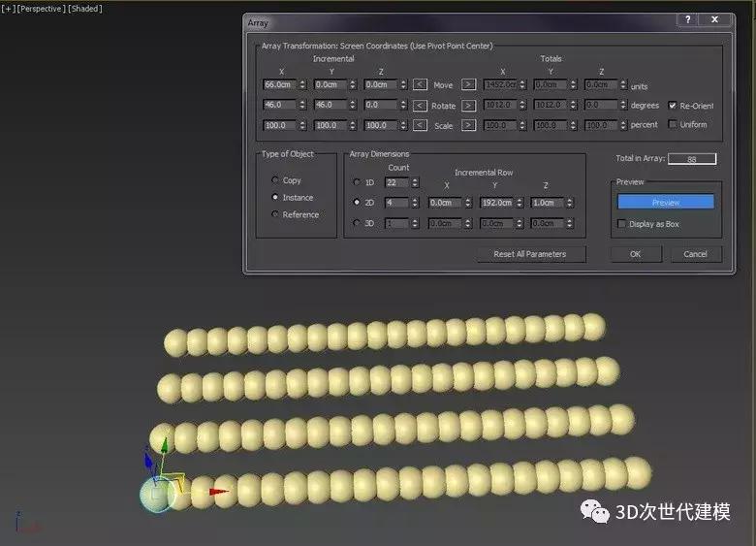The height and width of the screenshot is (546, 756).
Task: Click the left arrow beside Rotate
Action: click(x=420, y=105)
